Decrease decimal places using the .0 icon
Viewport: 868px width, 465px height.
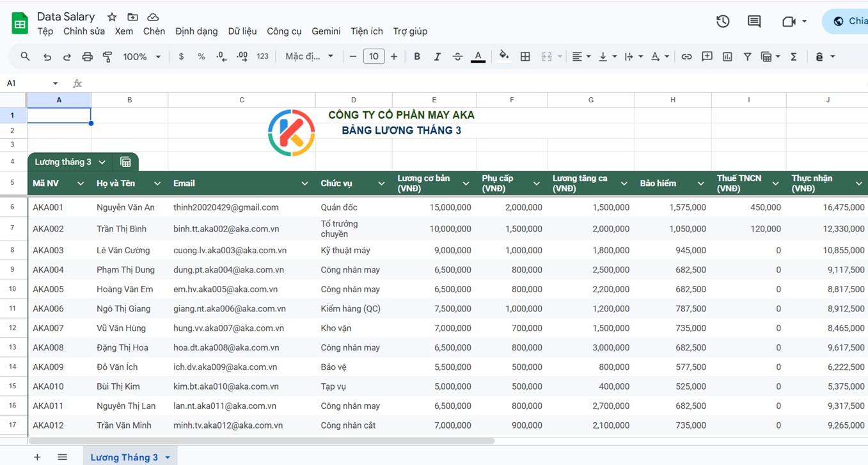221,56
